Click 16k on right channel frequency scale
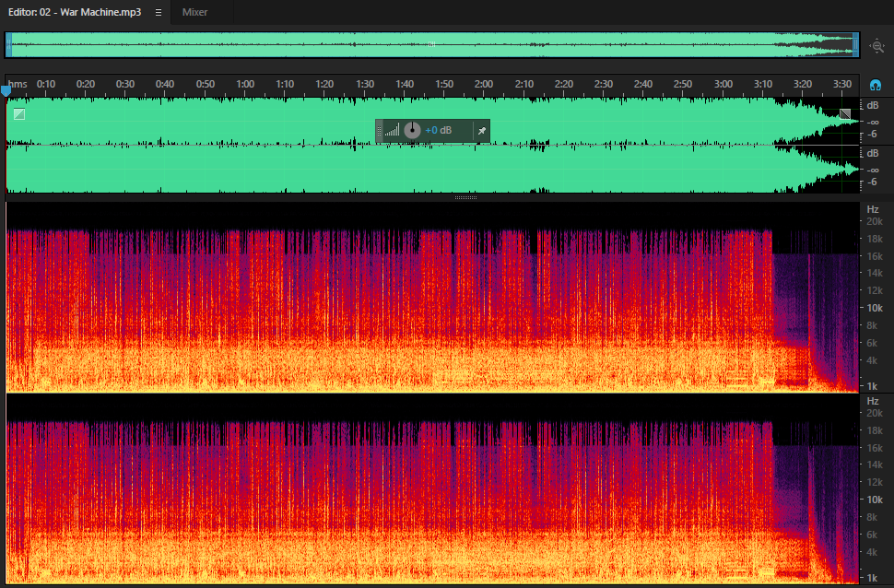This screenshot has height=588, width=894. 875,448
